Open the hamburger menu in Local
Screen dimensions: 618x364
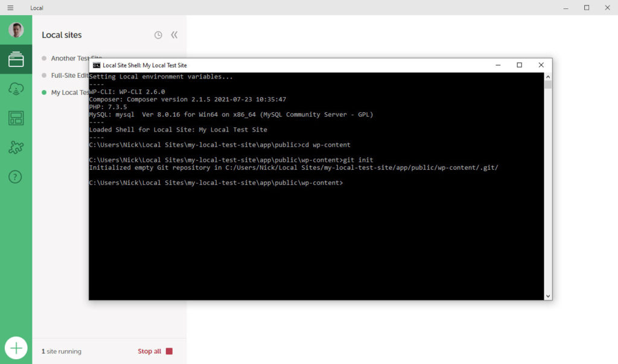tap(10, 7)
